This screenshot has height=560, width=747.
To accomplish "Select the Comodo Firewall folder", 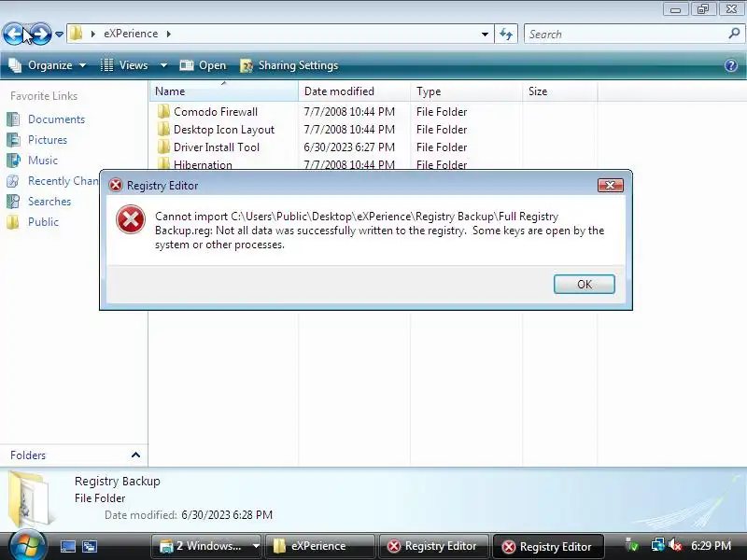I will point(216,112).
